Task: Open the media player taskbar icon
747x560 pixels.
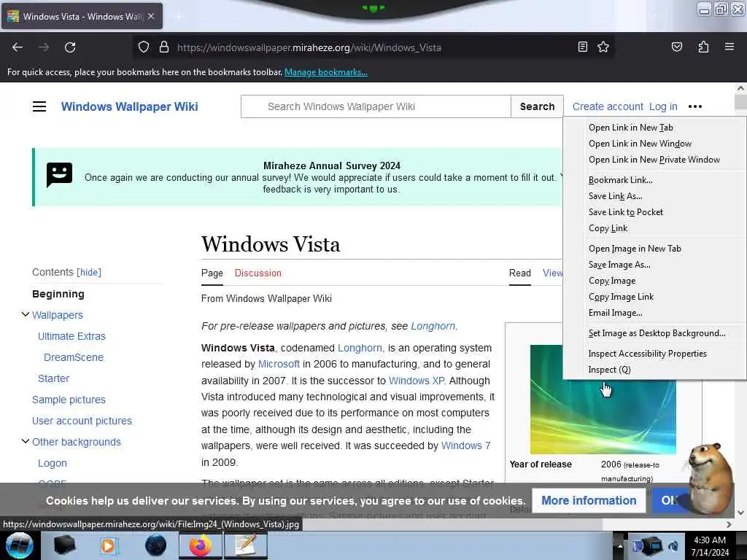Action: click(109, 545)
